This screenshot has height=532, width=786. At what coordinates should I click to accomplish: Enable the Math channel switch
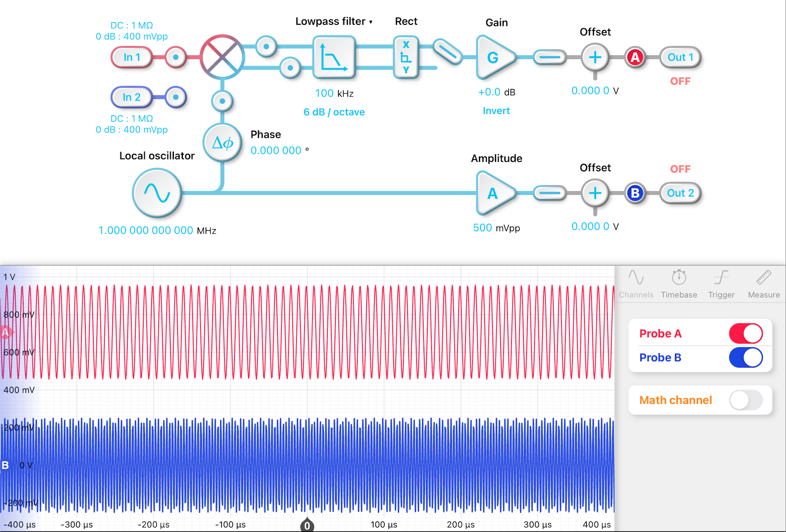746,400
